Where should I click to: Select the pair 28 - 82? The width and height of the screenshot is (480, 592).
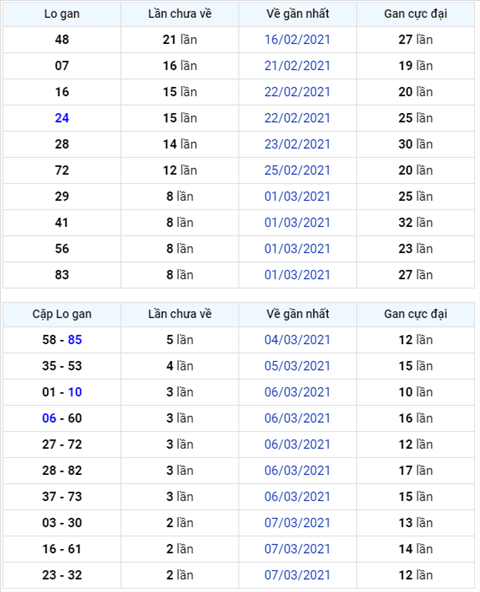coord(62,470)
